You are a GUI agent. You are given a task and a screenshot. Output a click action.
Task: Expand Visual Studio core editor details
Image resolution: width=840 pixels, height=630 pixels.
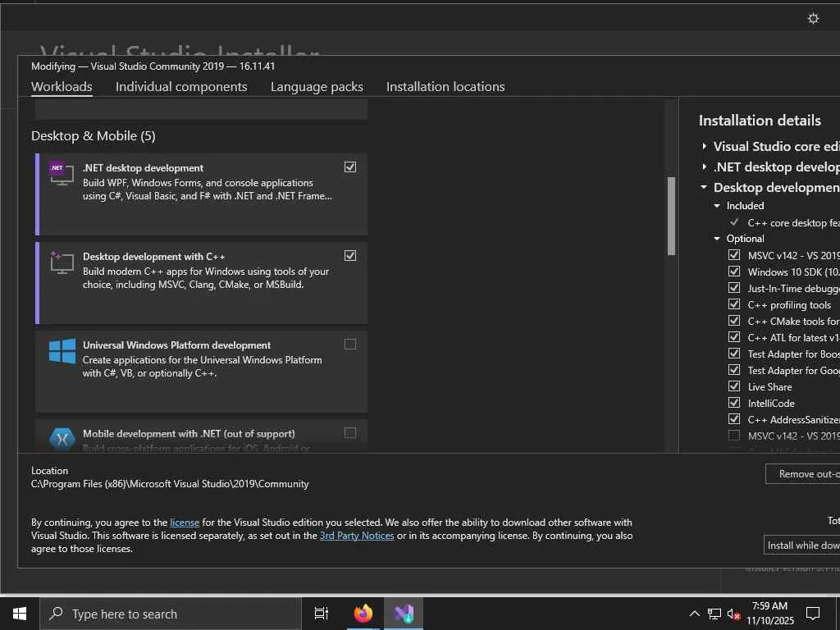point(705,146)
